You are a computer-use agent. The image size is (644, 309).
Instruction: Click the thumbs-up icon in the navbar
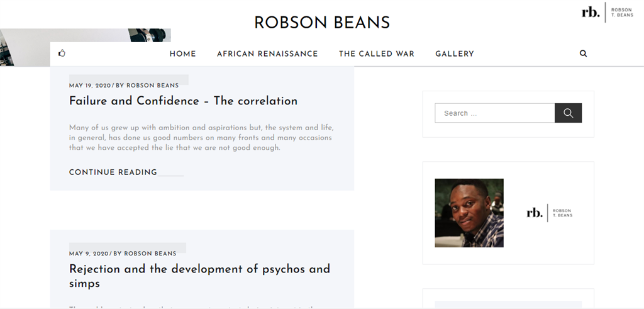[62, 53]
